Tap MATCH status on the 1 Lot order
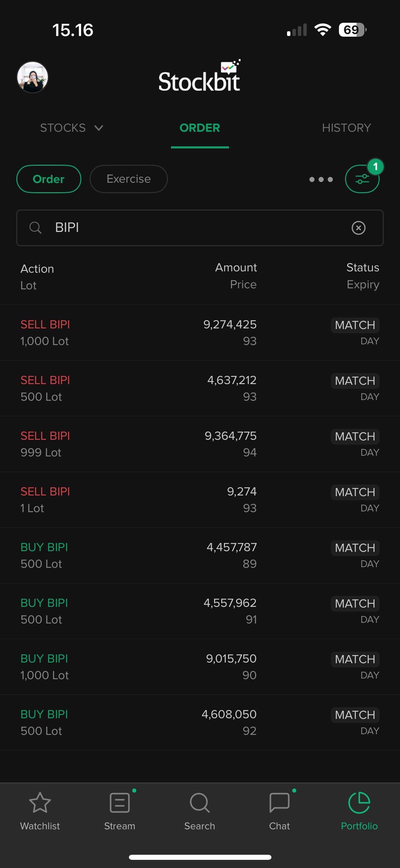The height and width of the screenshot is (868, 400). coord(355,492)
